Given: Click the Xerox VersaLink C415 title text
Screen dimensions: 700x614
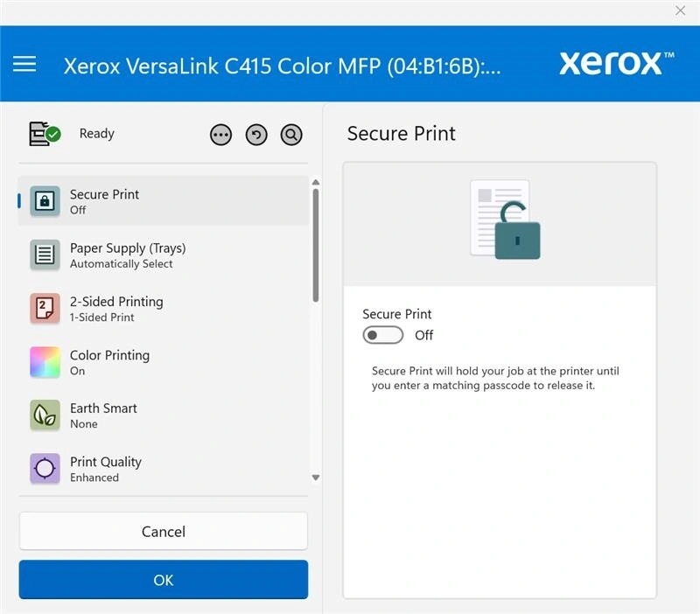Looking at the screenshot, I should [x=282, y=66].
